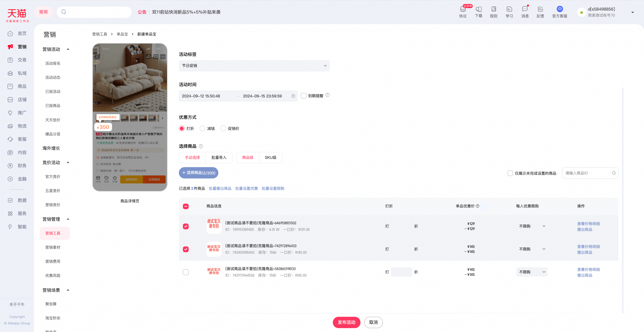
Task: Open 营销工具 in marketing submenu
Action: pos(55,233)
